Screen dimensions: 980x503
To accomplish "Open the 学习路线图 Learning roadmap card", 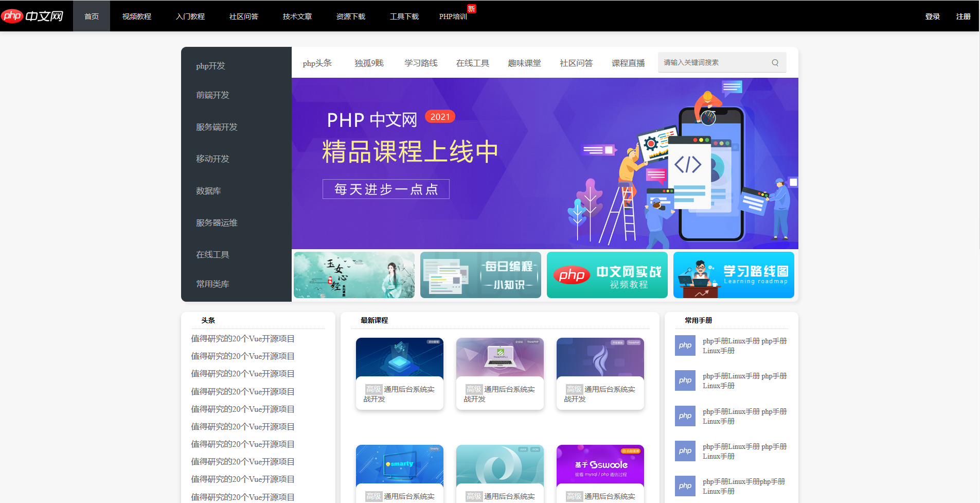I will (x=734, y=275).
